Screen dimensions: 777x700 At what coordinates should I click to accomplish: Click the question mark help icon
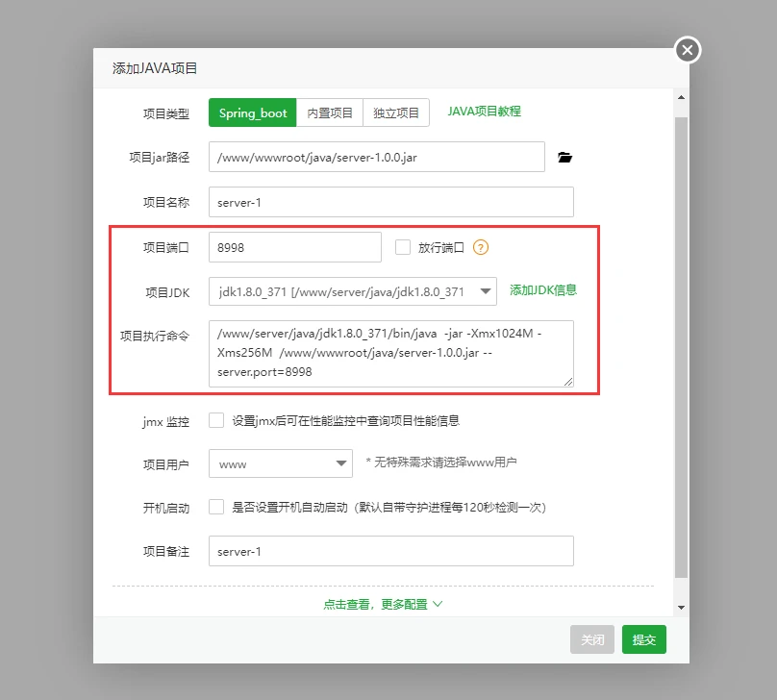(x=481, y=247)
